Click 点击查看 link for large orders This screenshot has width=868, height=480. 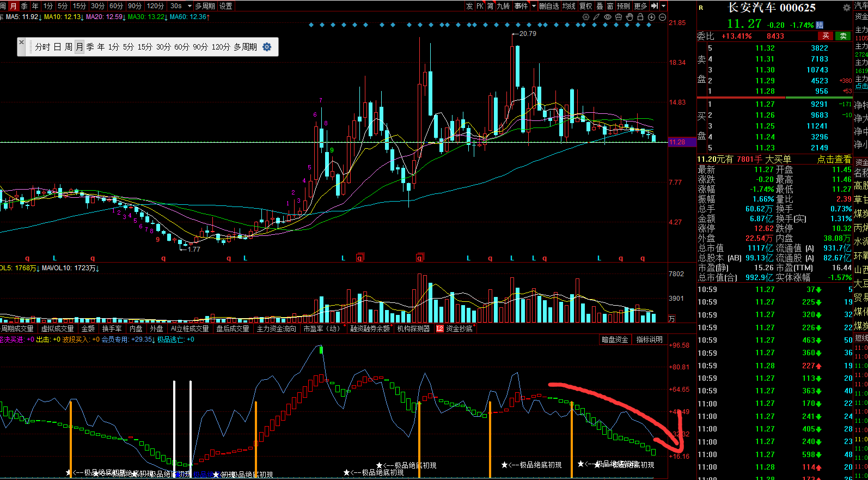click(834, 159)
